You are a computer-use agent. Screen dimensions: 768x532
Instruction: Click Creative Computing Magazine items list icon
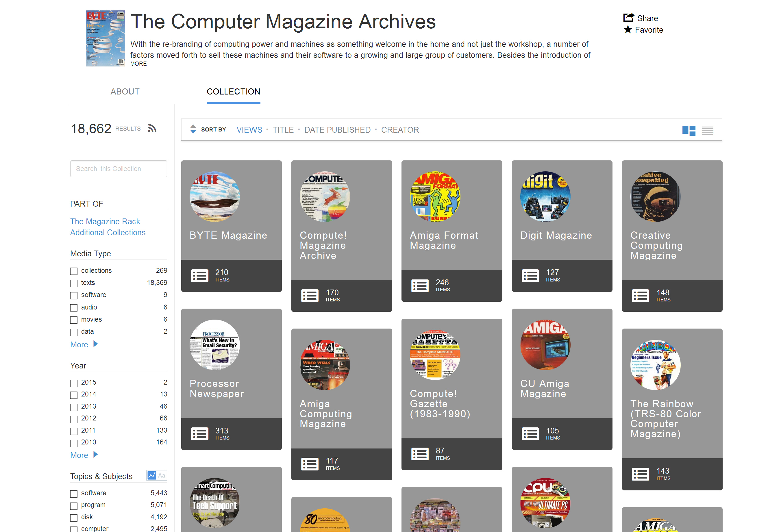640,296
